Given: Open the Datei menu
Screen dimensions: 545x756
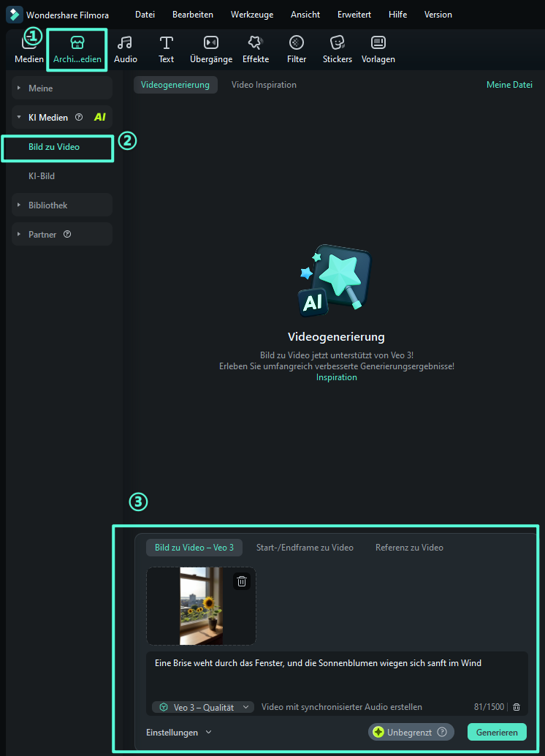Looking at the screenshot, I should (145, 15).
